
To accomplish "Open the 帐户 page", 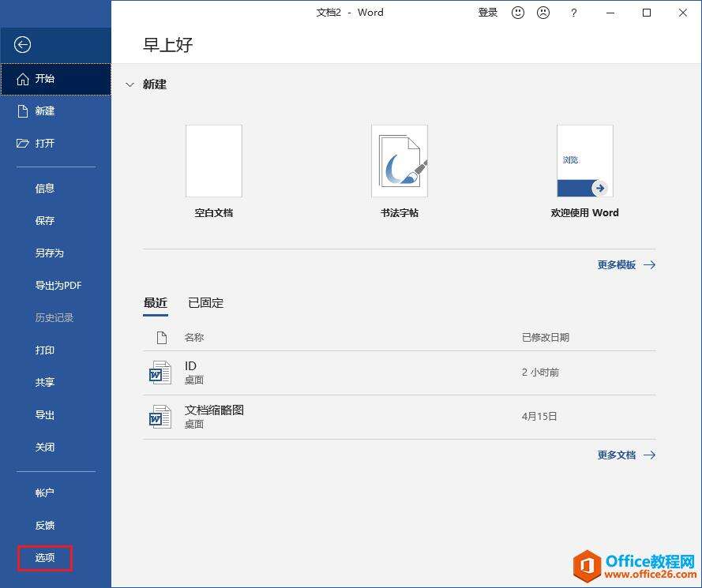I will (x=45, y=492).
